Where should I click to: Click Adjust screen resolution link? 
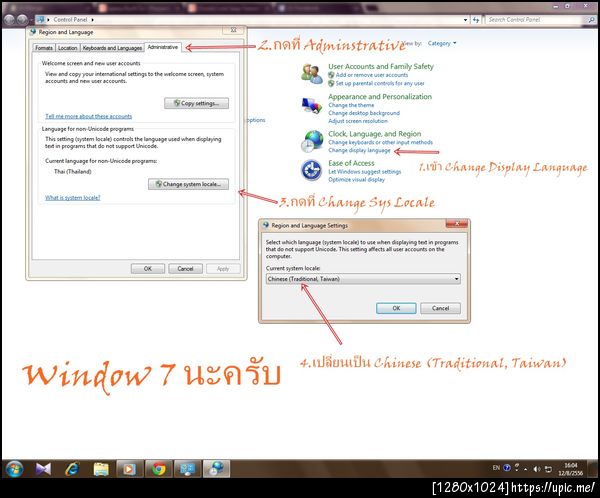tap(358, 121)
